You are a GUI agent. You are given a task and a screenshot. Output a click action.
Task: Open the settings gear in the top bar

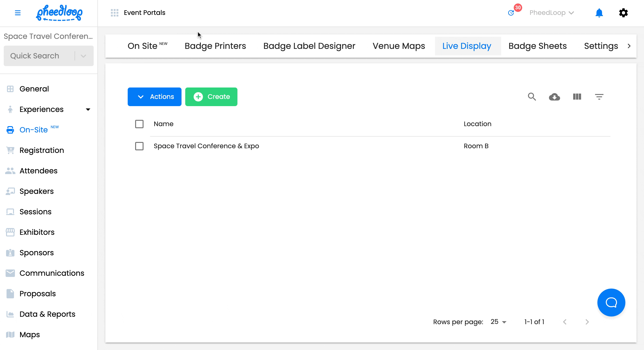[623, 13]
